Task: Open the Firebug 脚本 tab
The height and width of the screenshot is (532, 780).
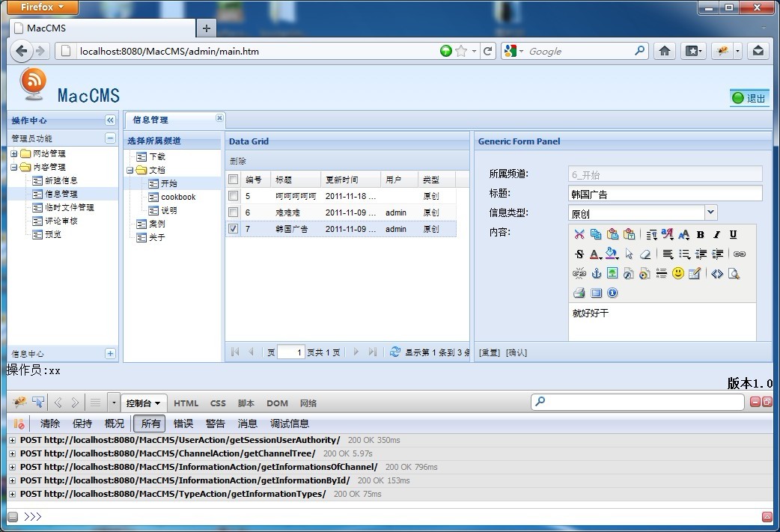Action: 246,403
